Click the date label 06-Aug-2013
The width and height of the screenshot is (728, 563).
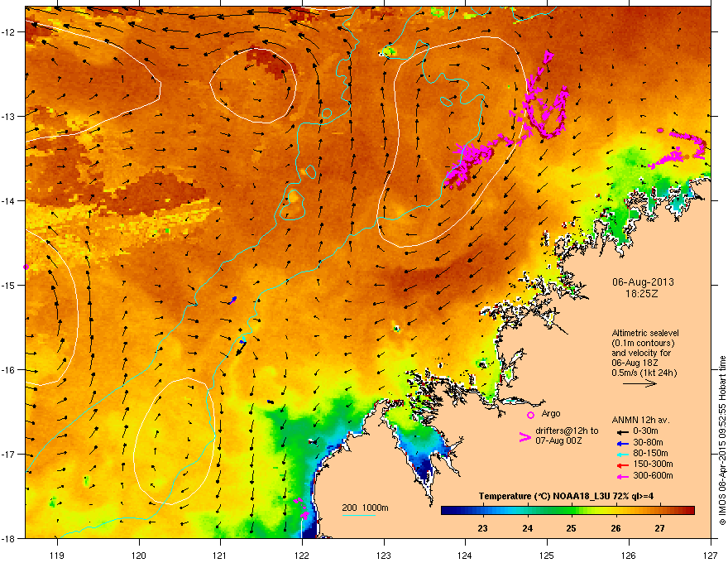tap(643, 282)
